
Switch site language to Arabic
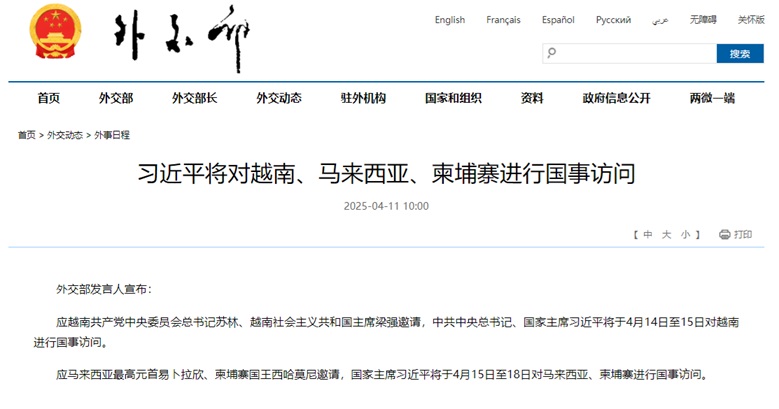[x=660, y=20]
